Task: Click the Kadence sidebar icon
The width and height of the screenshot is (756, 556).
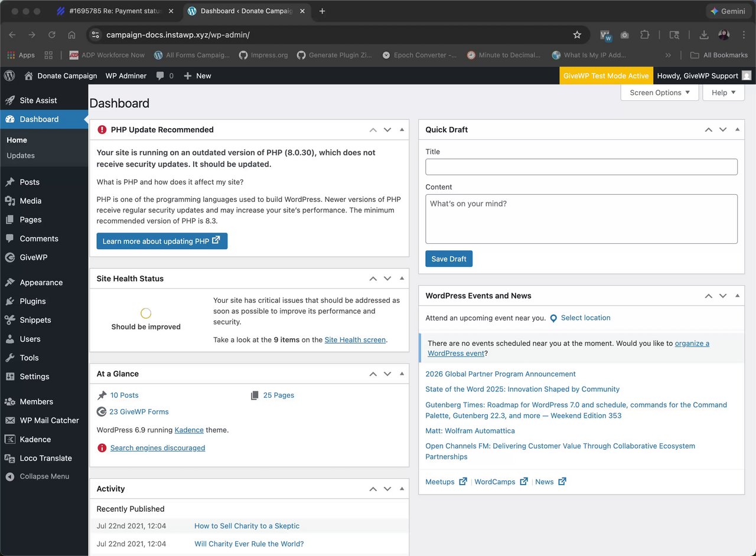Action: [x=9, y=439]
